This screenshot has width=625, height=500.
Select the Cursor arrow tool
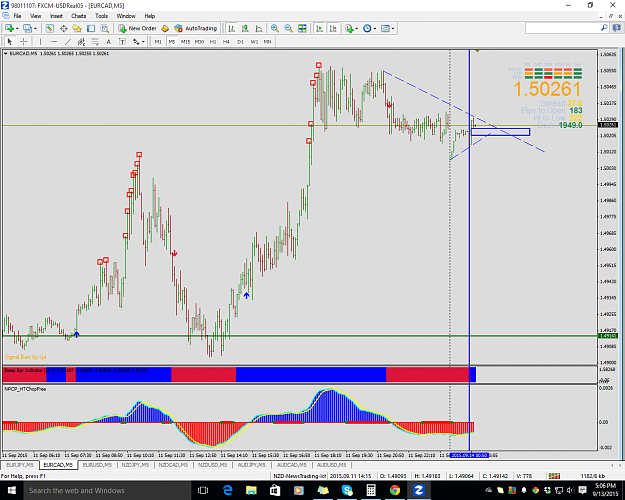[10, 41]
